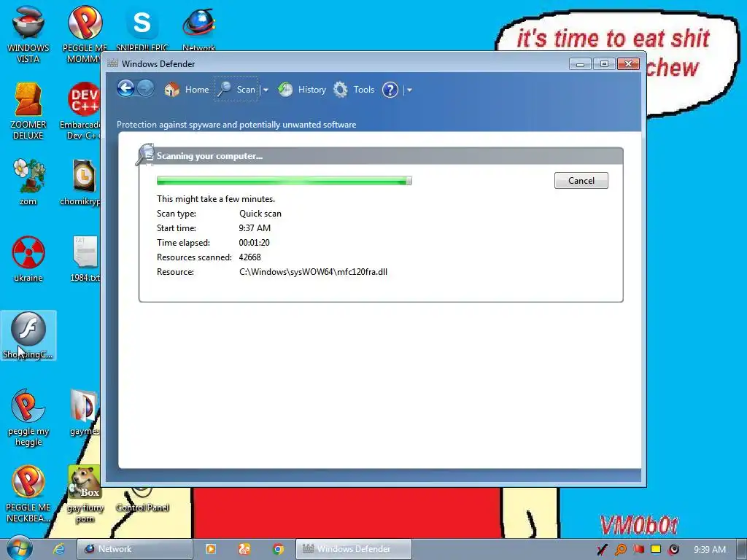Launch Internet Explorer from the taskbar

tap(58, 549)
